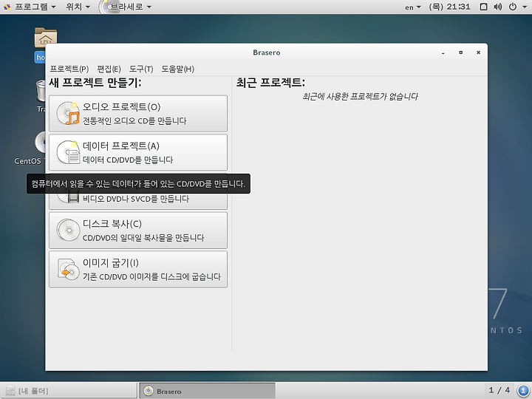Click the power icon in top panel
The height and width of the screenshot is (399, 532).
tap(513, 7)
